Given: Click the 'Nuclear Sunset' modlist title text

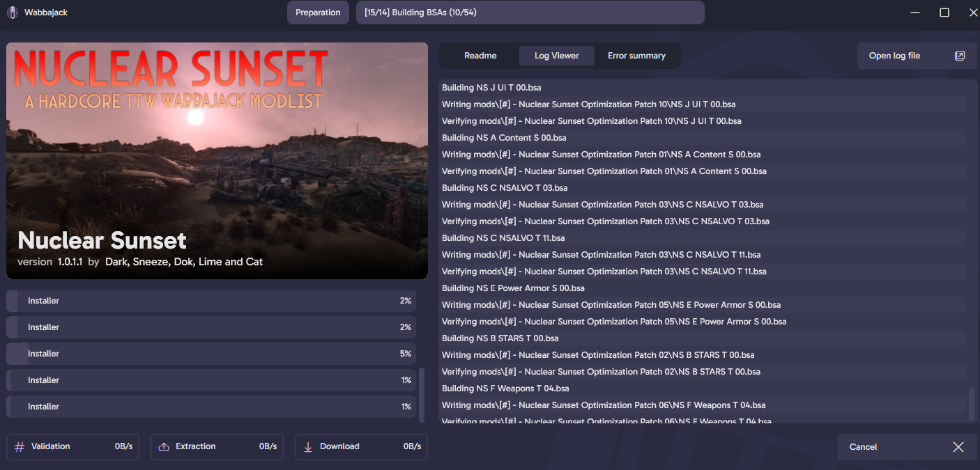Looking at the screenshot, I should (x=102, y=240).
